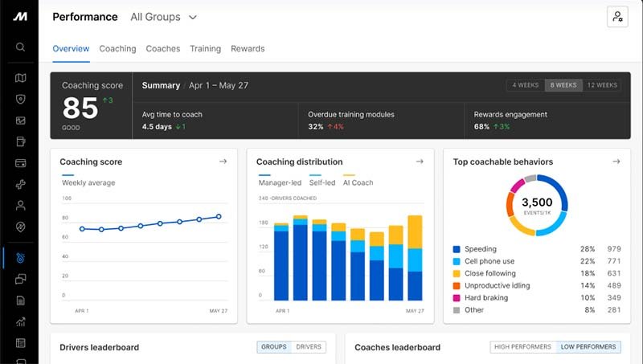Click the user settings icon top right
Viewport: 643px width, 364px height.
[x=617, y=17]
